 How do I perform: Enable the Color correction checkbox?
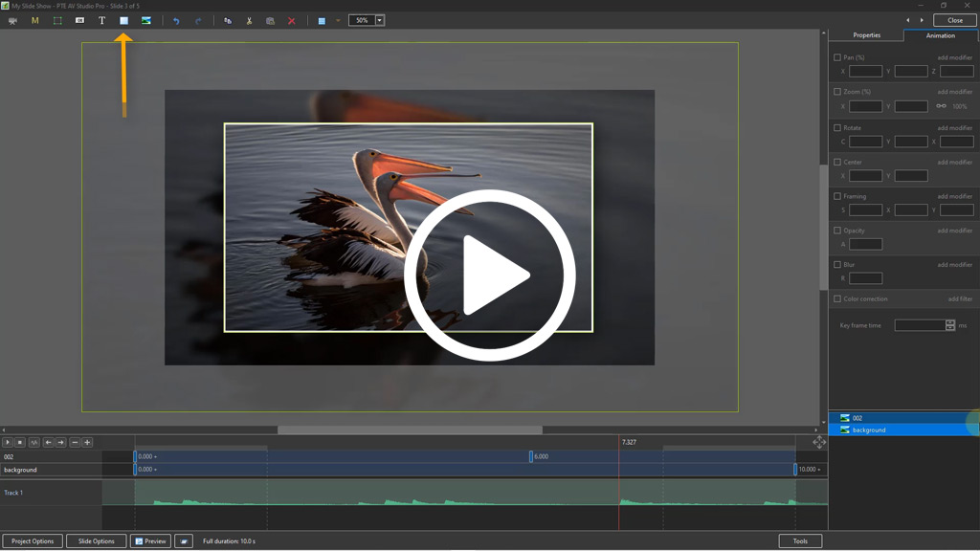[x=837, y=298]
